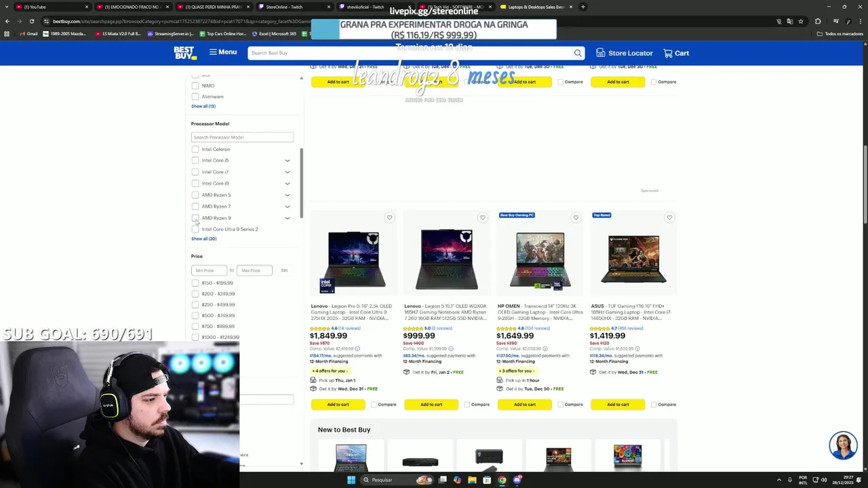
Task: Check the $500 - $749.99 price filter
Action: pos(195,315)
